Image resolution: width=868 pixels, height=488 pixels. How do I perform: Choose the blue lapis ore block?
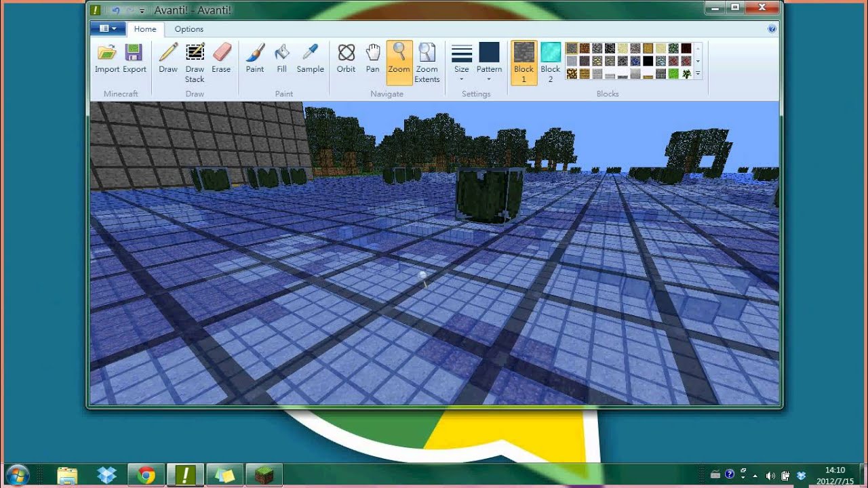pyautogui.click(x=635, y=61)
